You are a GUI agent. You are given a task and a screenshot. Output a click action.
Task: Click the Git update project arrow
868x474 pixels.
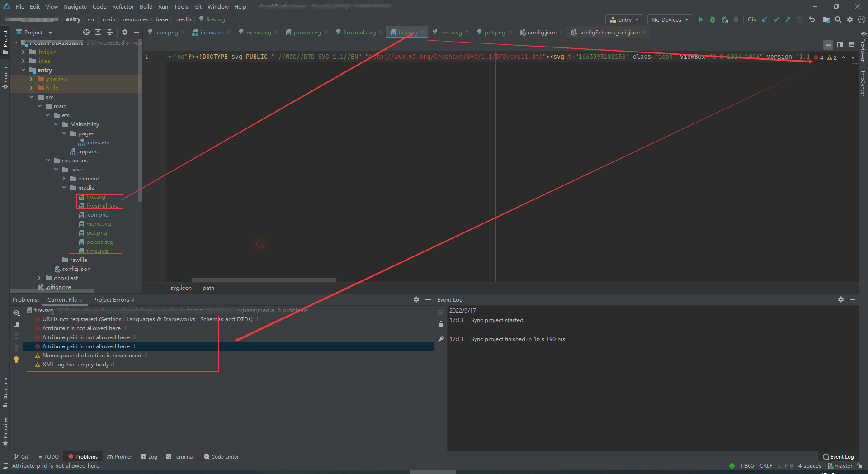click(764, 19)
